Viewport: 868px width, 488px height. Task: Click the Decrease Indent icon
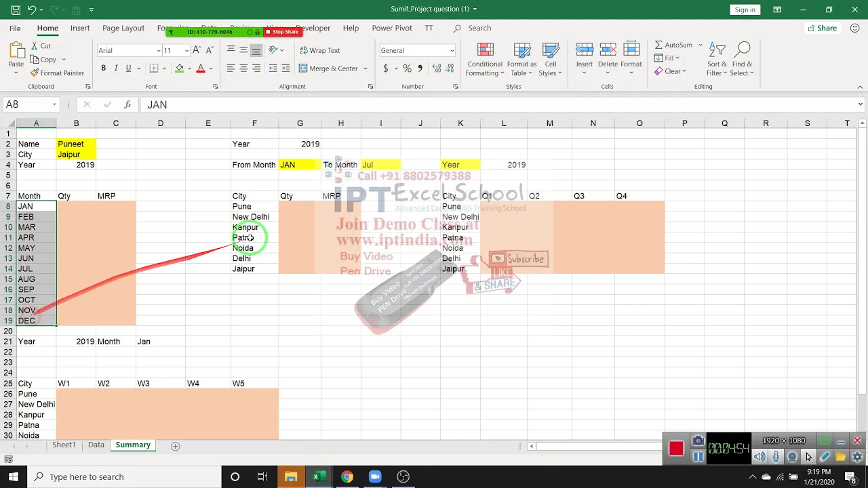click(x=273, y=68)
